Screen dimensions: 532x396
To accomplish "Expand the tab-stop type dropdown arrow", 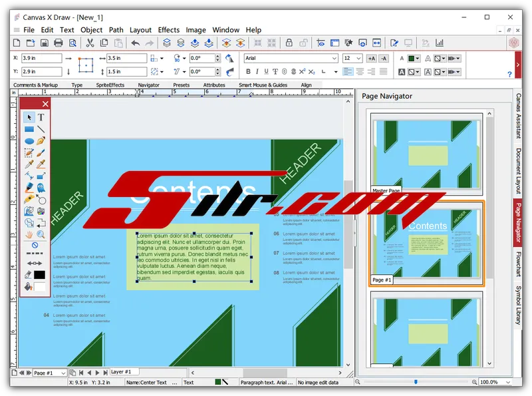I will pos(336,72).
